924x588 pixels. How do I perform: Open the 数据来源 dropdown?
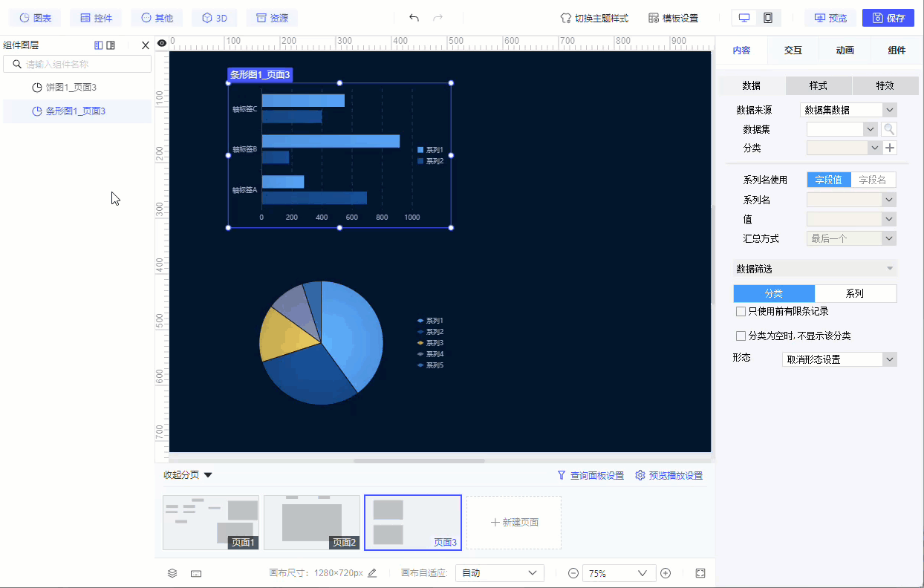tap(848, 110)
